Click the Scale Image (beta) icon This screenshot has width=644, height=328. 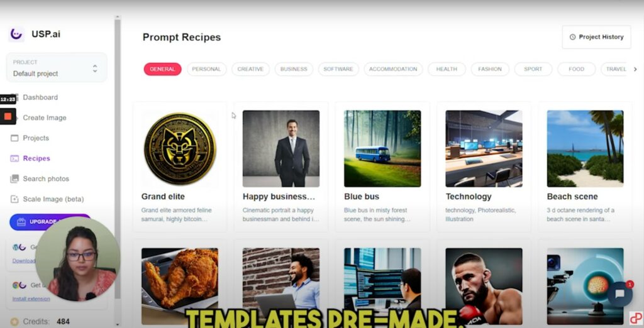click(14, 199)
